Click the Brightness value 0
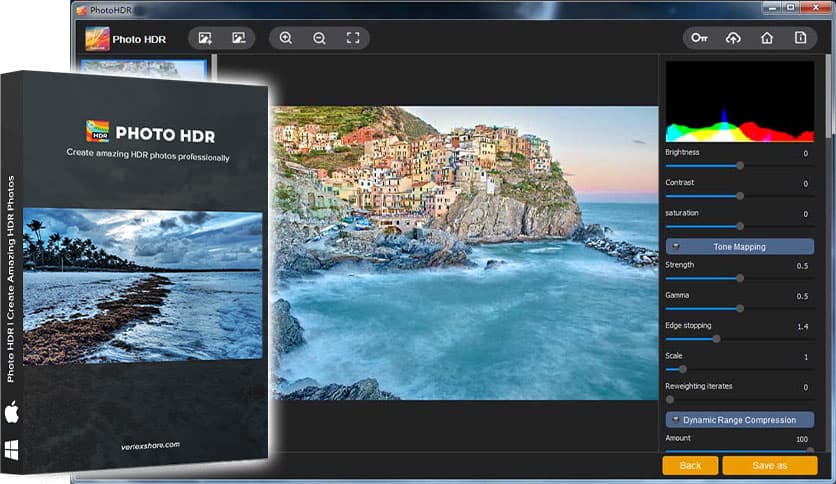Viewport: 836px width, 484px height. point(806,154)
